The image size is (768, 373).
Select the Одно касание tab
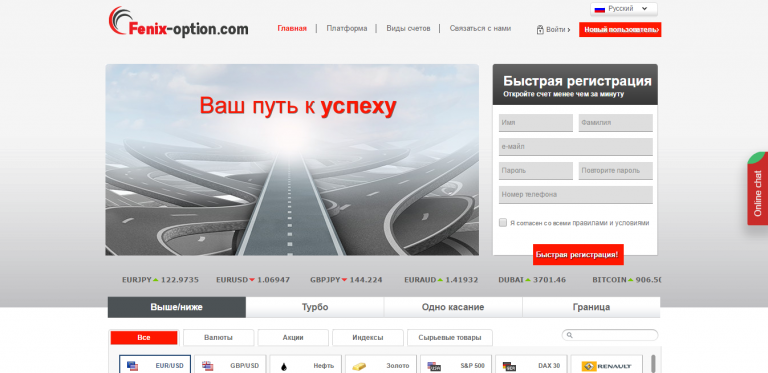[453, 307]
